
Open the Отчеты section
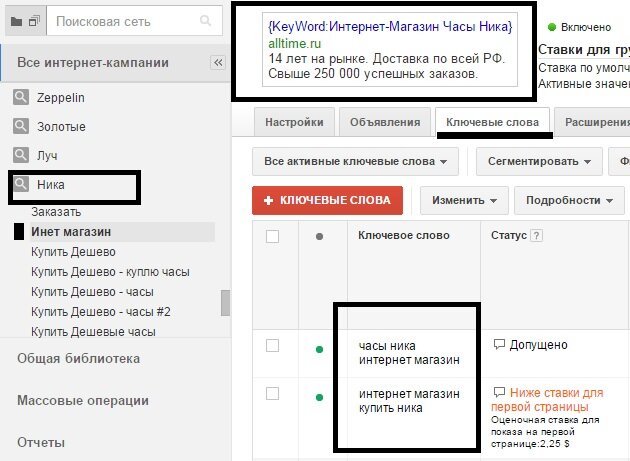pos(41,443)
